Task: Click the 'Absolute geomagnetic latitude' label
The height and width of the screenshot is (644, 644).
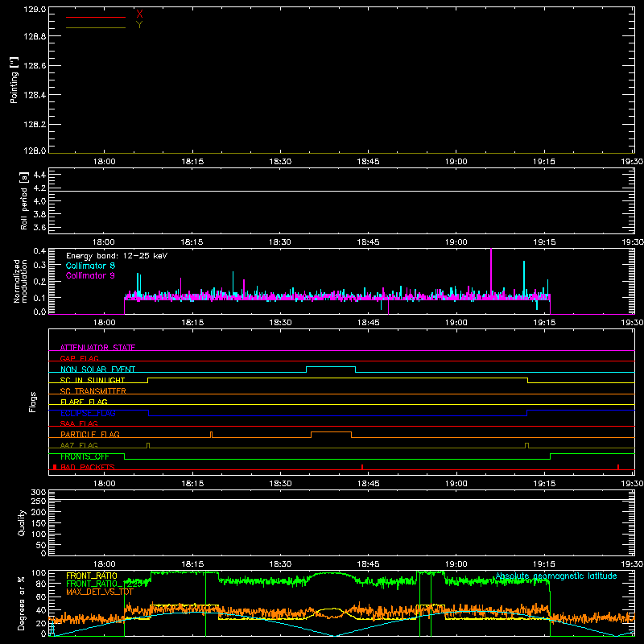Action: (x=556, y=576)
